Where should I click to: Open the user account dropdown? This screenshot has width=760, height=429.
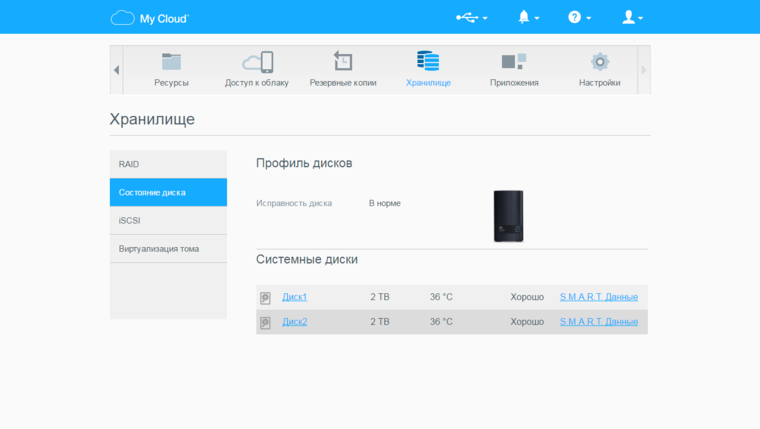(x=633, y=17)
